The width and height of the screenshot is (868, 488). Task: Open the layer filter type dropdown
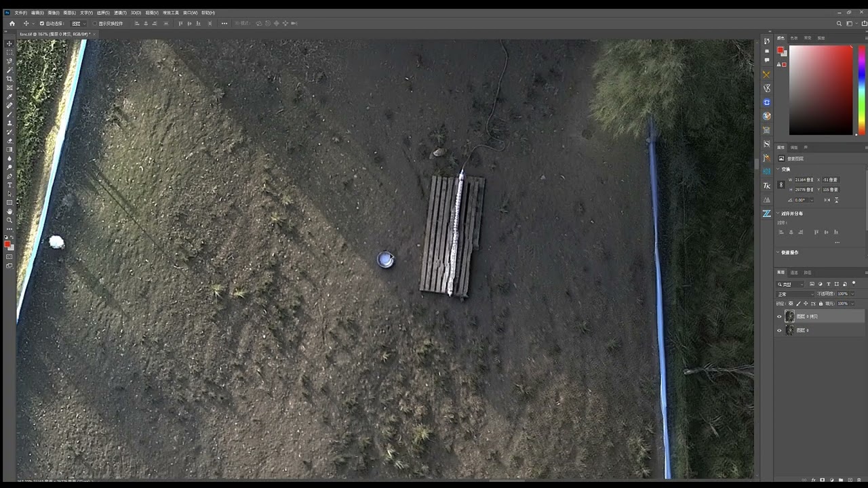click(x=790, y=284)
